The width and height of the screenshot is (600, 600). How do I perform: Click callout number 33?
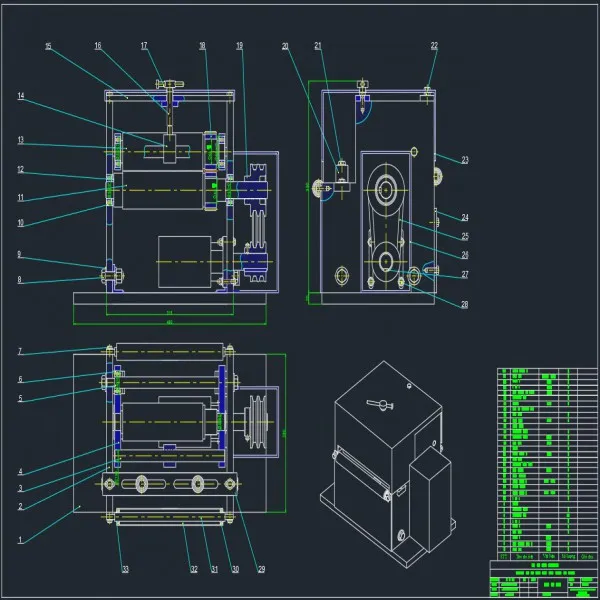[126, 569]
